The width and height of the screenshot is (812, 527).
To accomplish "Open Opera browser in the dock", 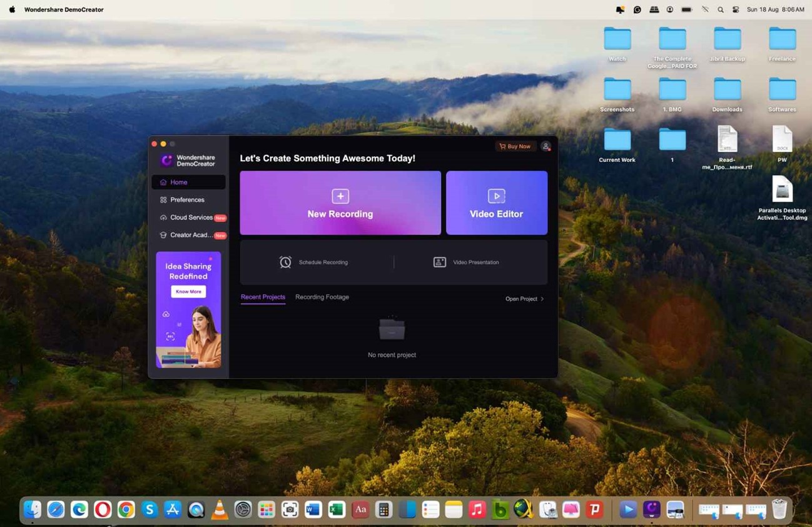I will [x=103, y=510].
